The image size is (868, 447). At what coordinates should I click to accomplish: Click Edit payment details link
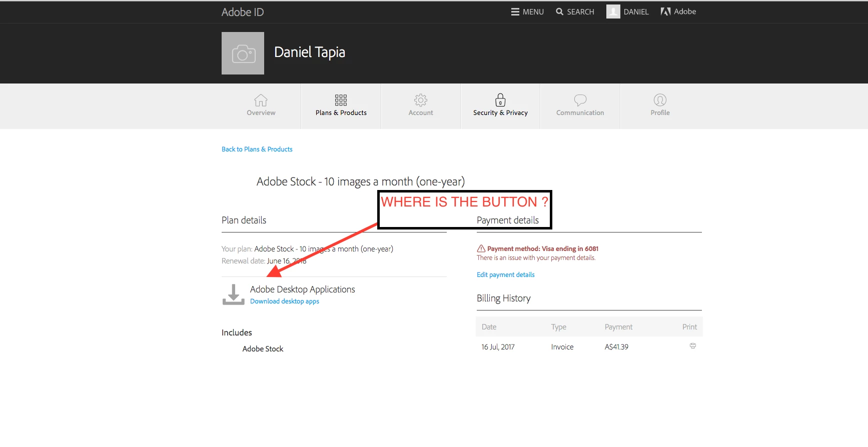point(505,274)
